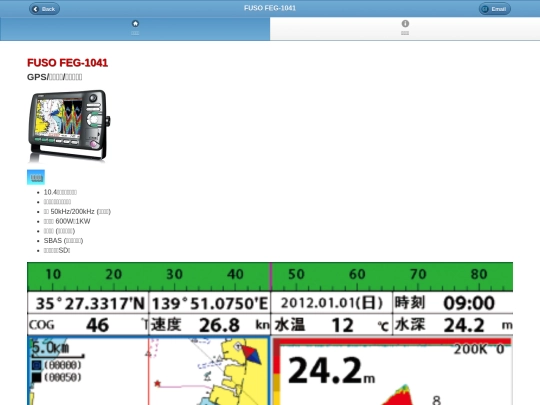Click the 26.8 kn speed readout
This screenshot has height=405, width=540.
(210, 325)
